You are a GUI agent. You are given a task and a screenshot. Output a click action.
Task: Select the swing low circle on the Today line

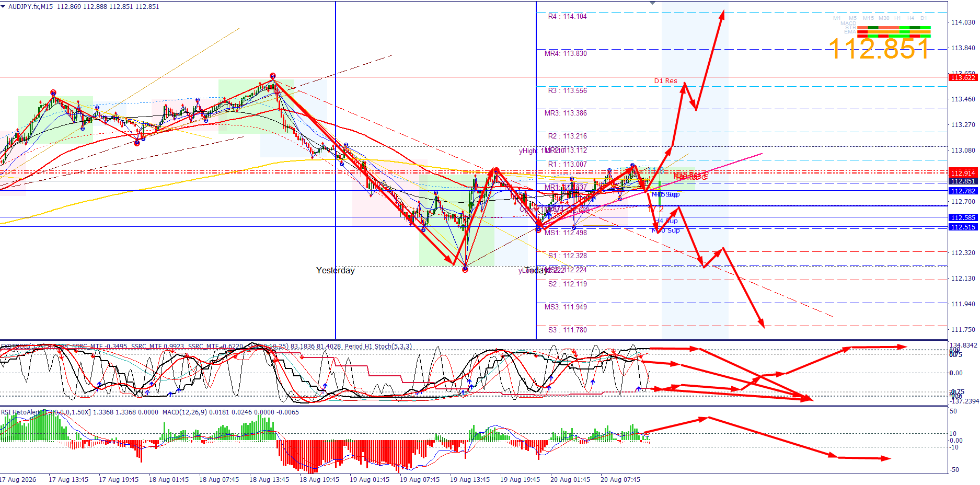coord(539,229)
